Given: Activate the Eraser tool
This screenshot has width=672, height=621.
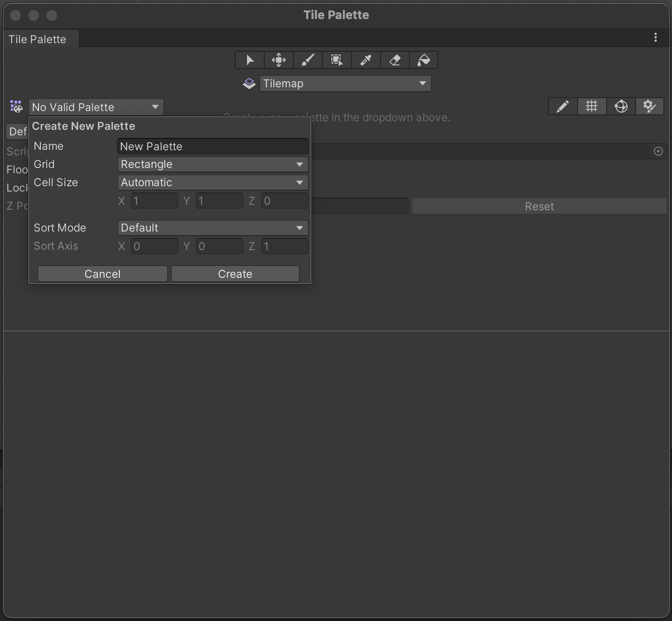Looking at the screenshot, I should tap(395, 60).
